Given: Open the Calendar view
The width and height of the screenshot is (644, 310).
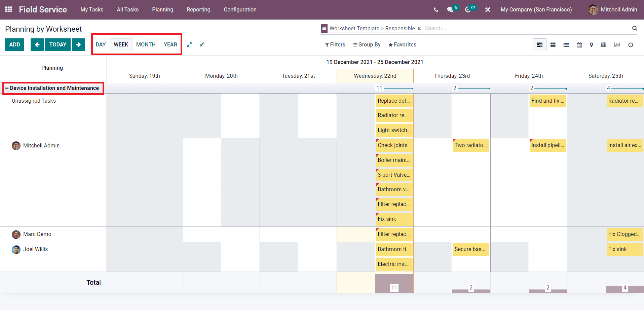Looking at the screenshot, I should (579, 44).
